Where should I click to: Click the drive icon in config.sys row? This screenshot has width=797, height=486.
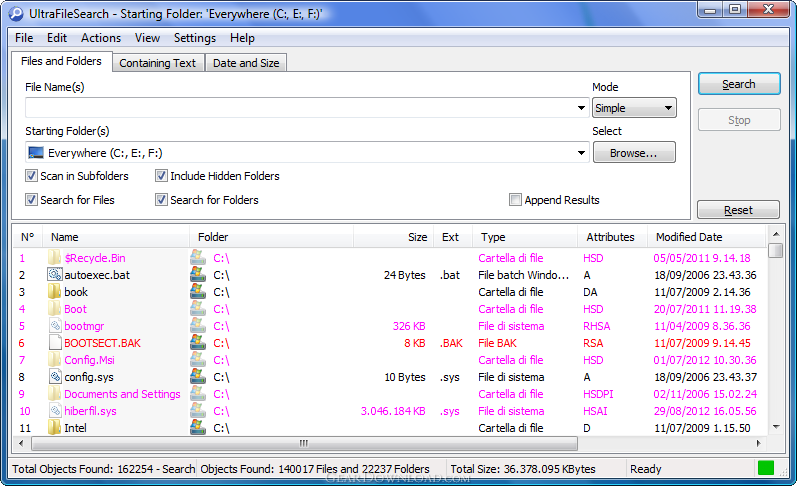198,377
